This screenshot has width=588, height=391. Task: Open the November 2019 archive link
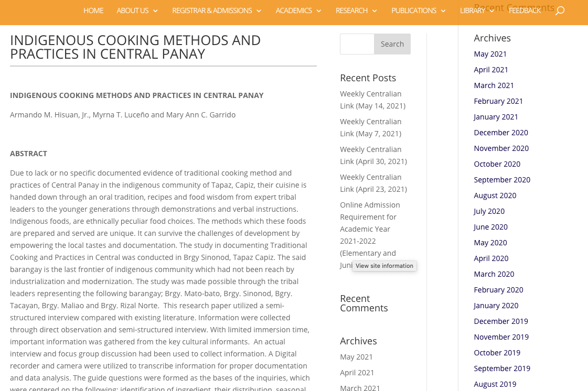tap(501, 338)
